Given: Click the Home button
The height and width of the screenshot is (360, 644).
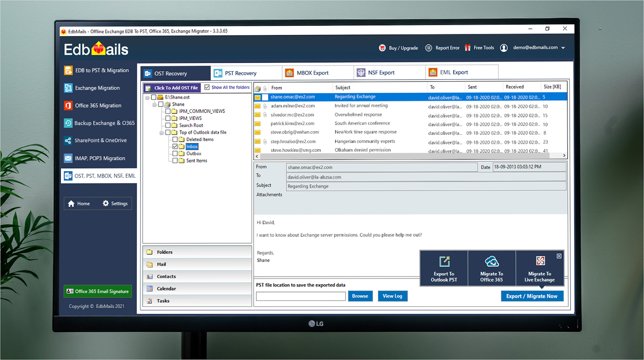Looking at the screenshot, I should coord(79,204).
